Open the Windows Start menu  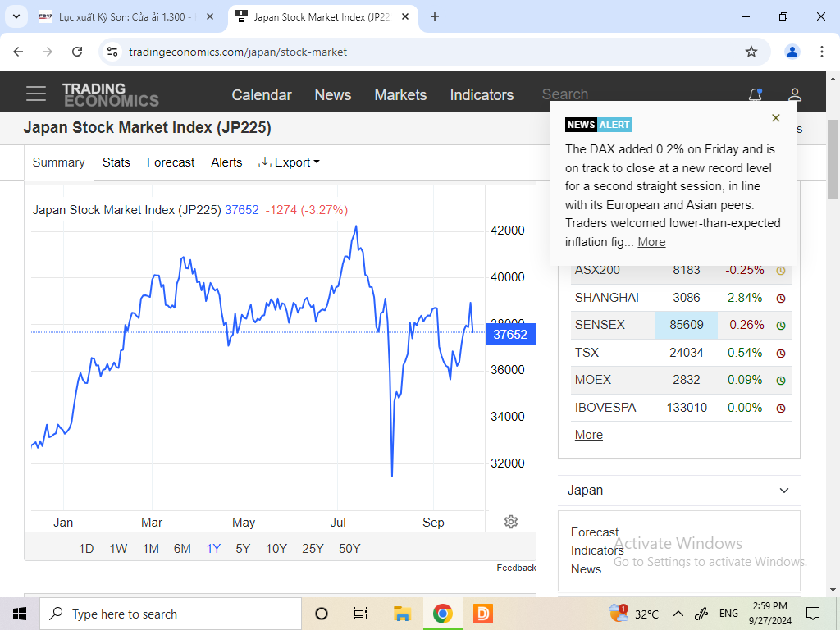point(20,614)
